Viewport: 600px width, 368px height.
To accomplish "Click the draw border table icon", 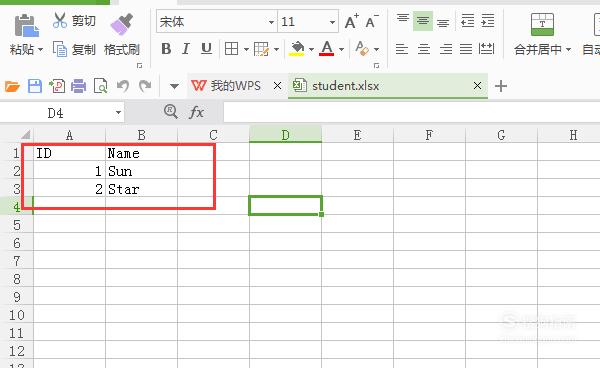I will tap(262, 49).
